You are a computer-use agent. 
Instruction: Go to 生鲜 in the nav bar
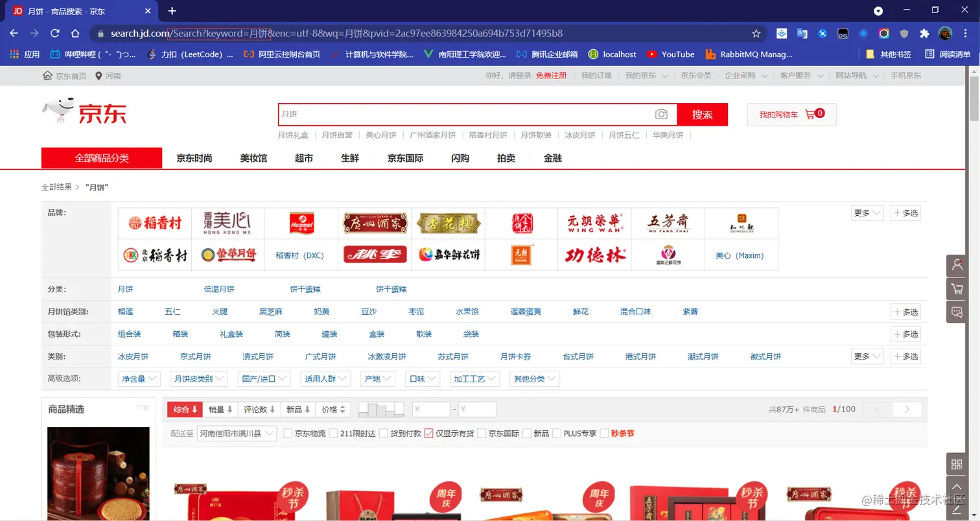point(350,158)
